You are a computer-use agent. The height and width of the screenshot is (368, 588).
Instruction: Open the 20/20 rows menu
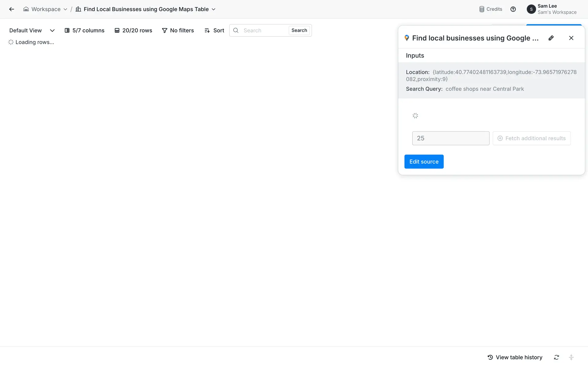click(133, 30)
